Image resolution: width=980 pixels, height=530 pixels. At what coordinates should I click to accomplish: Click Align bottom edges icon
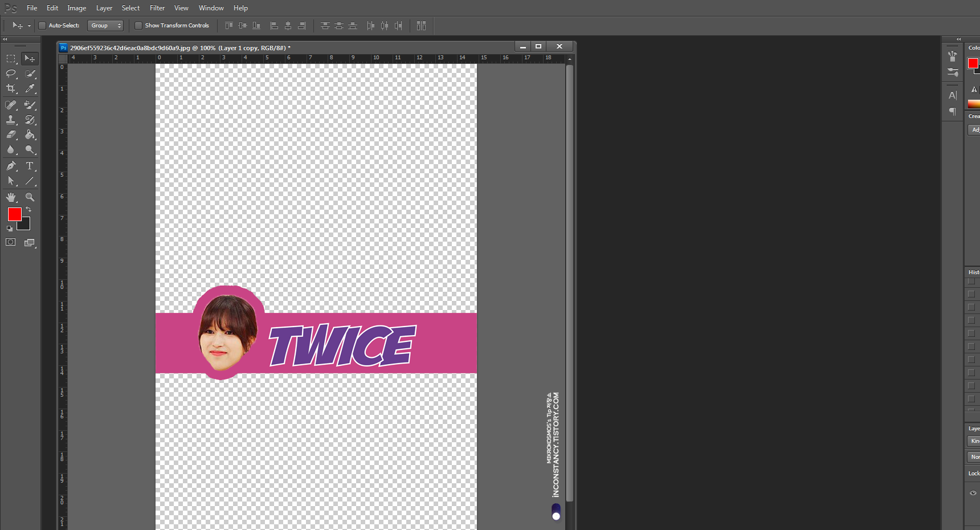[256, 26]
